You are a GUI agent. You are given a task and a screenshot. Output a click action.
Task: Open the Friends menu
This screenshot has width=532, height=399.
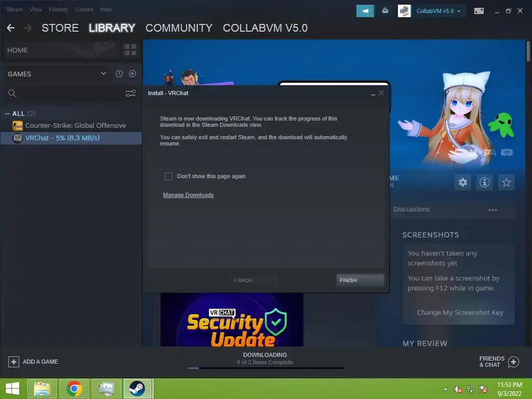tap(58, 9)
